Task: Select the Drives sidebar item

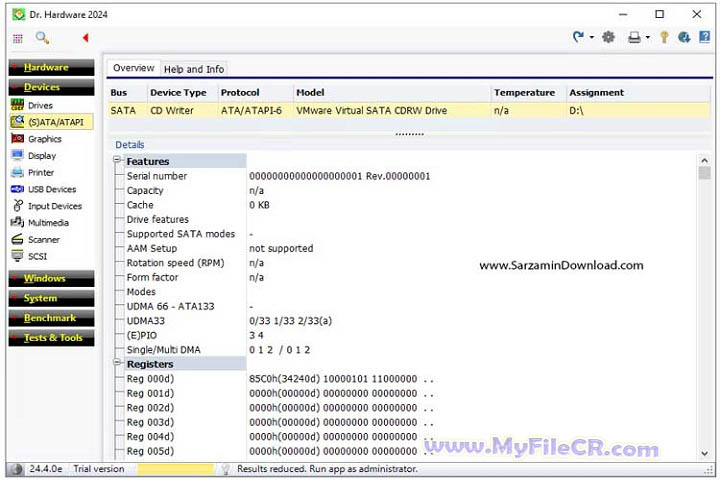Action: pyautogui.click(x=40, y=106)
